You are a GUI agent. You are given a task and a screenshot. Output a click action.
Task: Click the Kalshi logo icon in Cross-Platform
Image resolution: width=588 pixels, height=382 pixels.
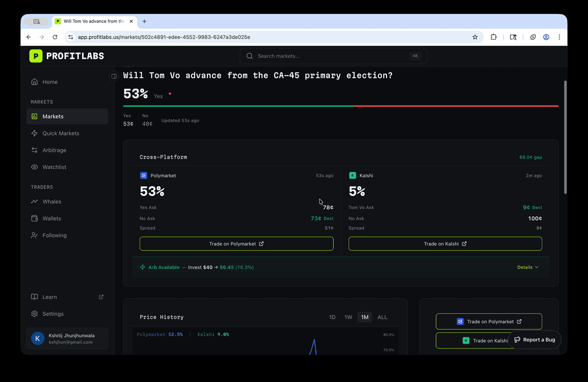[352, 176]
